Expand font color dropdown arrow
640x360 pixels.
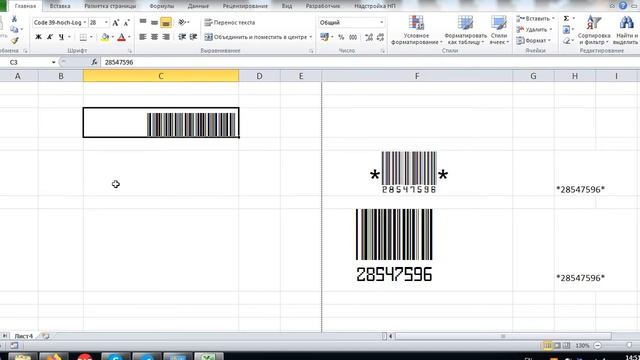tap(129, 37)
